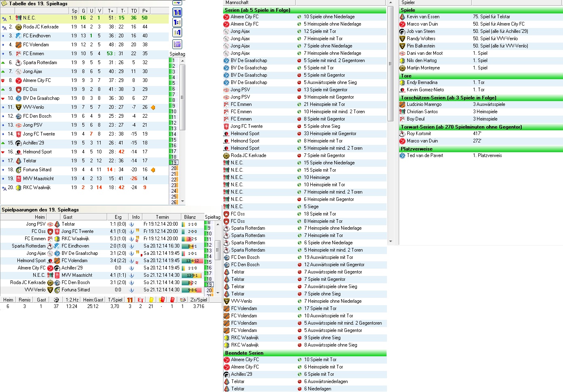Click the penalty 11 icon in the FC Oss match row
Screen dimensions: 563x392
(x=138, y=230)
